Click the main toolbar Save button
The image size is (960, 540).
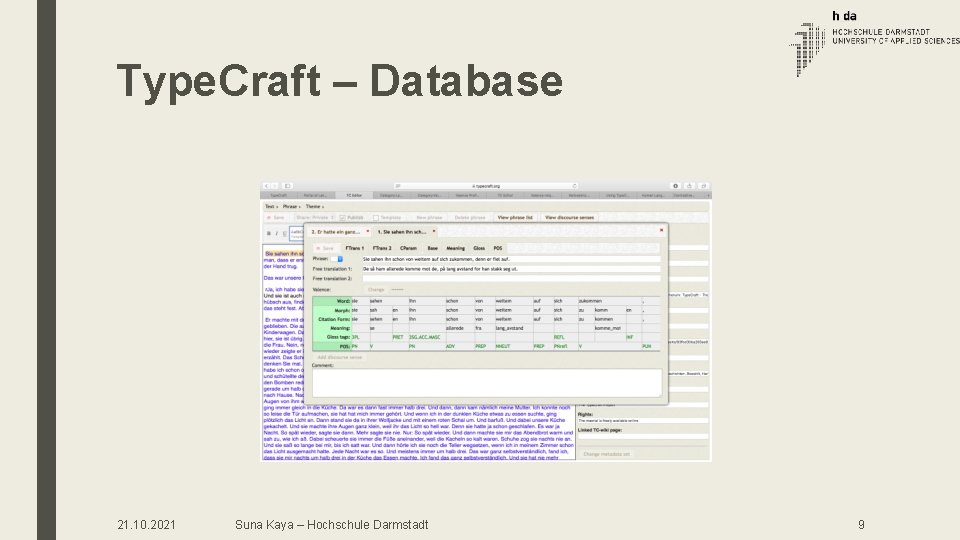coord(276,217)
